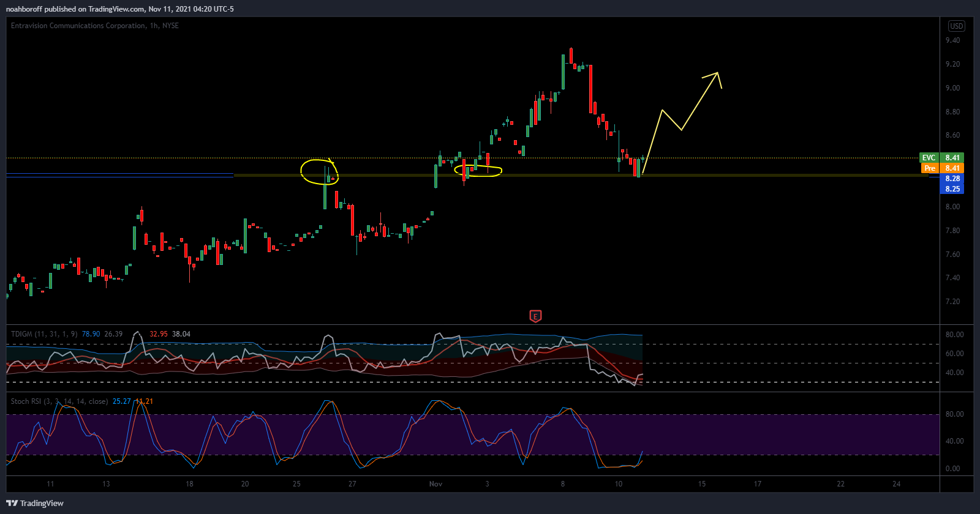Click the Pre 8.41 pre-market price label
The height and width of the screenshot is (514, 980).
[941, 168]
